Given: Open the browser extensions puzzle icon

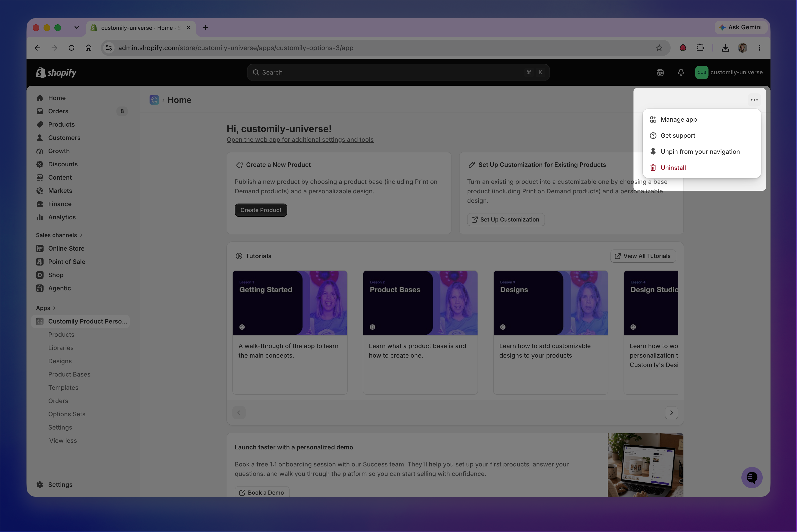Looking at the screenshot, I should click(x=700, y=48).
